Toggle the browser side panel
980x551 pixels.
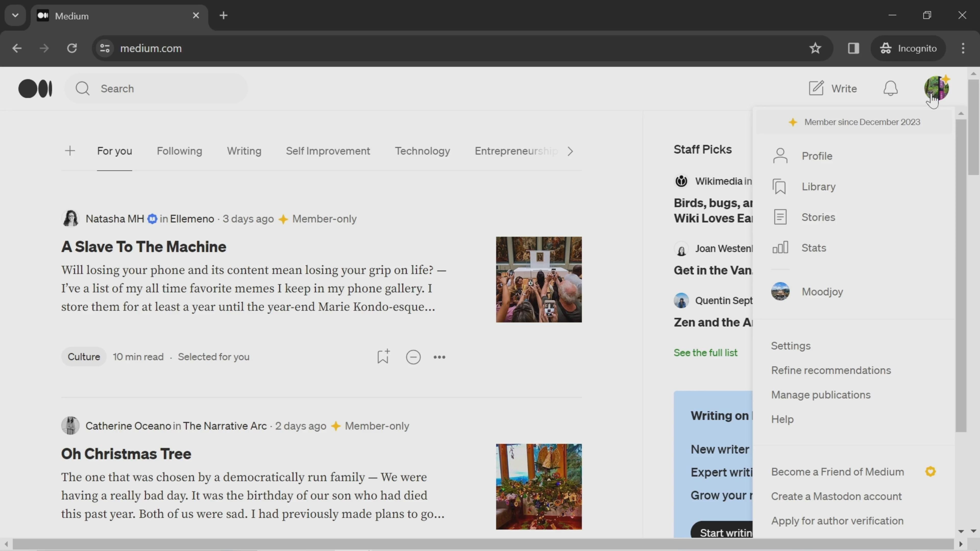click(x=853, y=48)
